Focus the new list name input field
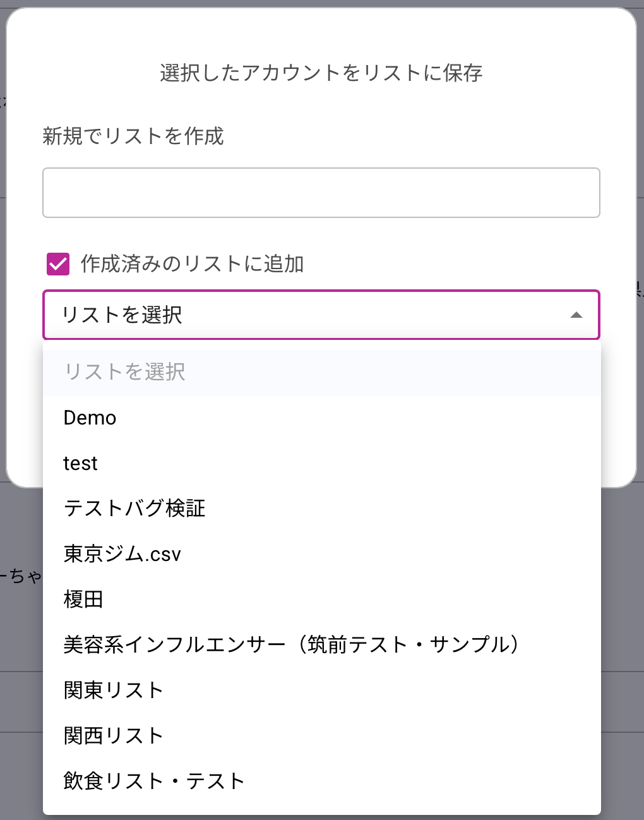 [321, 193]
